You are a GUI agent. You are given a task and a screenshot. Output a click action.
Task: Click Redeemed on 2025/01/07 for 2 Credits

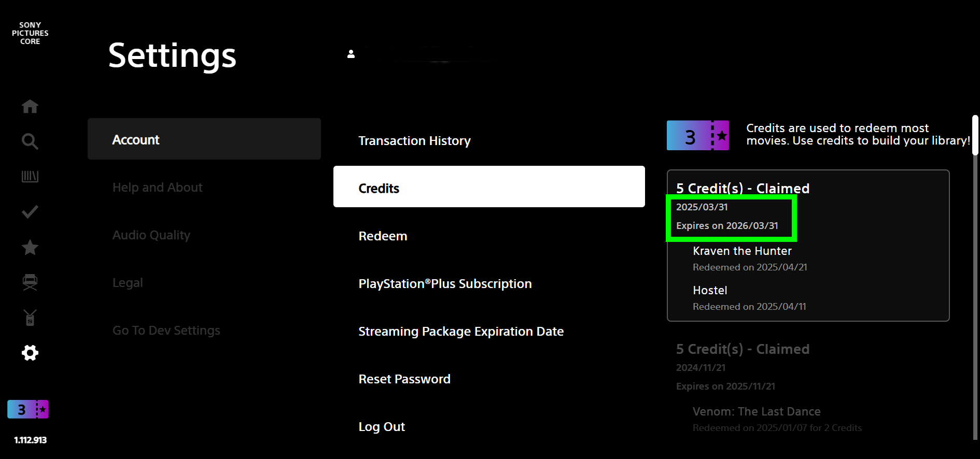tap(777, 427)
